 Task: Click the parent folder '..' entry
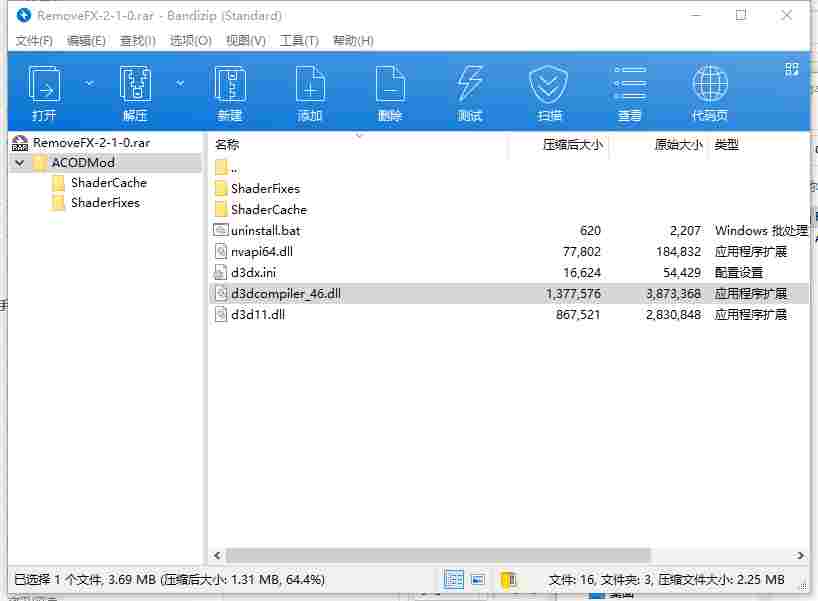click(227, 168)
